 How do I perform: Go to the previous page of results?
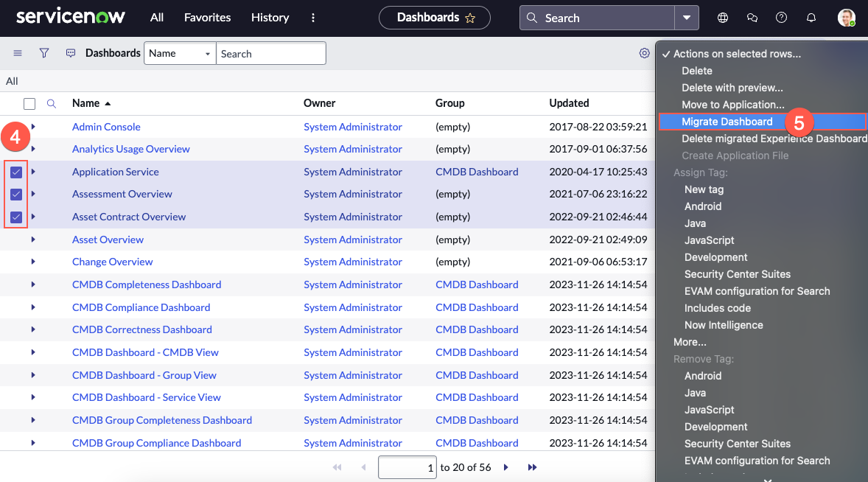363,467
